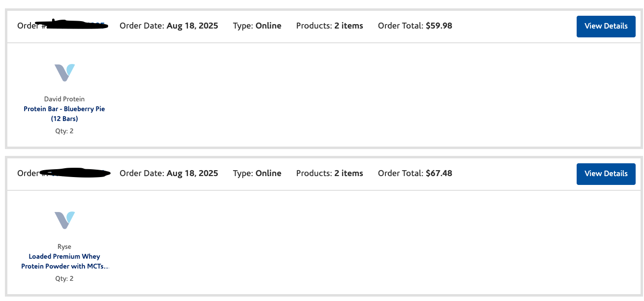Image resolution: width=644 pixels, height=301 pixels.
Task: Click the Ryse product logo image
Action: (64, 220)
